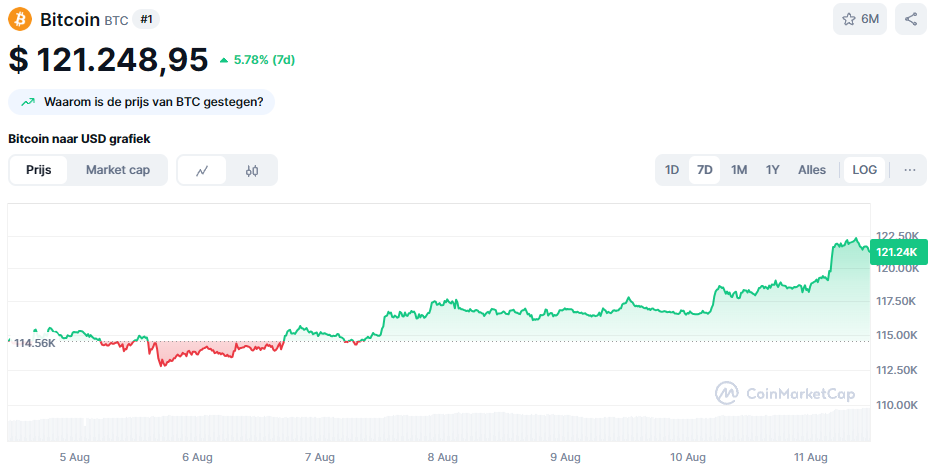The height and width of the screenshot is (466, 930).
Task: Switch to line chart view icon
Action: [202, 170]
